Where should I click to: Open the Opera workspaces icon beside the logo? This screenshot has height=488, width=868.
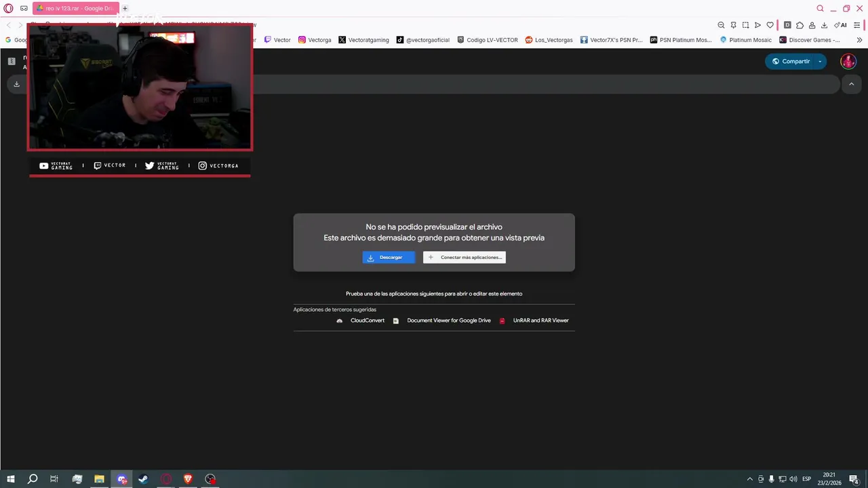click(x=24, y=8)
